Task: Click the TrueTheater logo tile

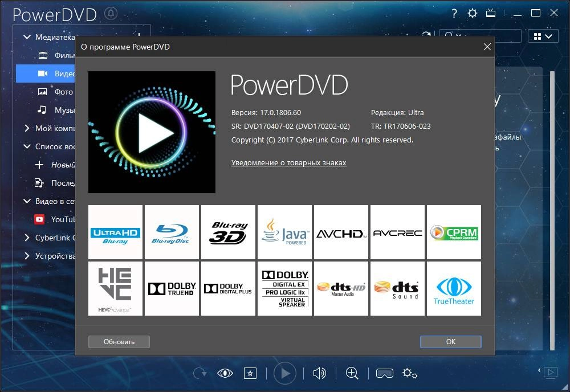Action: pos(454,288)
